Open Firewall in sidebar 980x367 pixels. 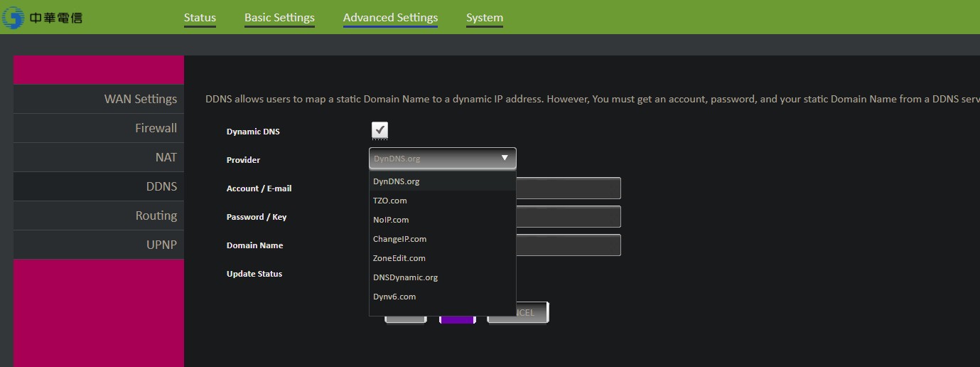tap(99, 128)
